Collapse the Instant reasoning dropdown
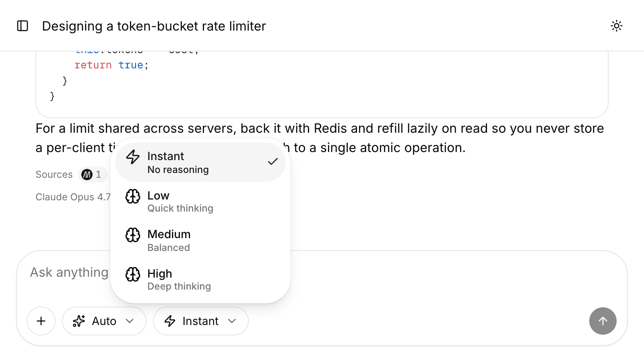Image resolution: width=644 pixels, height=362 pixels. coord(201,321)
